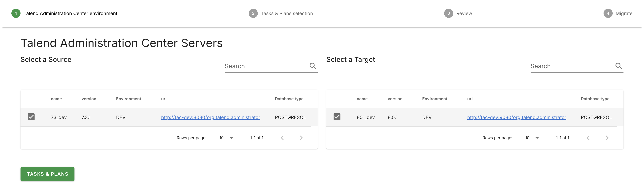The image size is (644, 192).
Task: Go to previous page in Target table
Action: (588, 138)
